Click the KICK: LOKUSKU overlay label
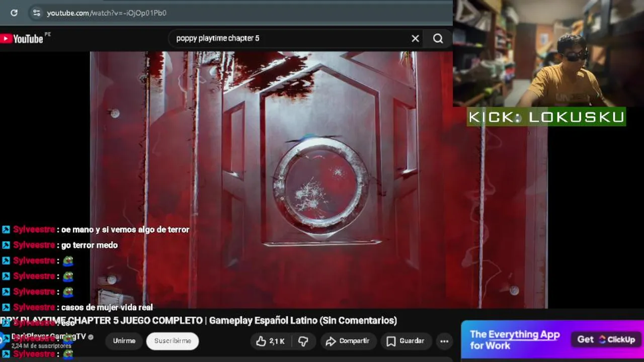Viewport: 644px width, 362px height. (546, 117)
